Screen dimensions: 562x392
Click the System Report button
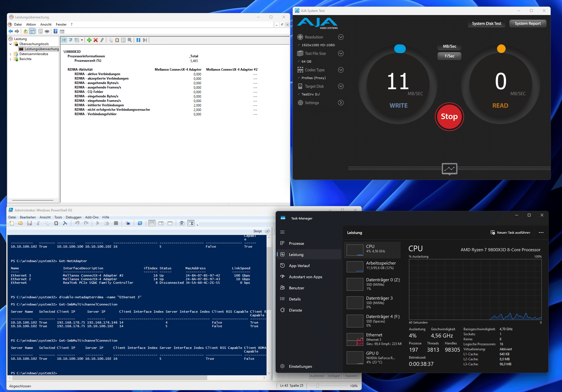coord(528,24)
